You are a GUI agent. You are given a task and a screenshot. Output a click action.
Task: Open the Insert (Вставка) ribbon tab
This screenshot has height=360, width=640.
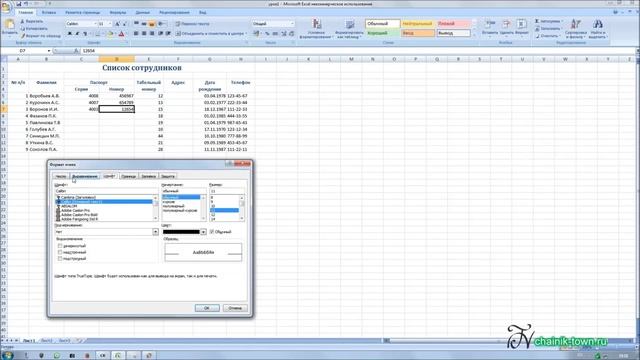49,13
